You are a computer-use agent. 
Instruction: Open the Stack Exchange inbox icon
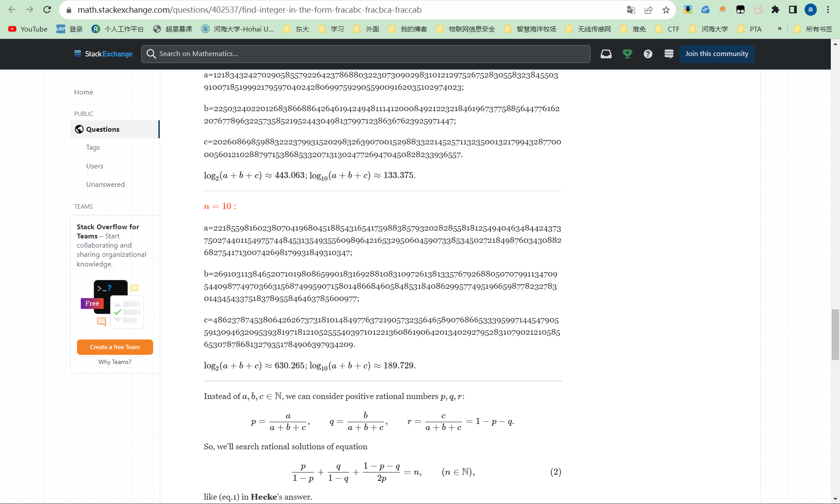pos(606,54)
